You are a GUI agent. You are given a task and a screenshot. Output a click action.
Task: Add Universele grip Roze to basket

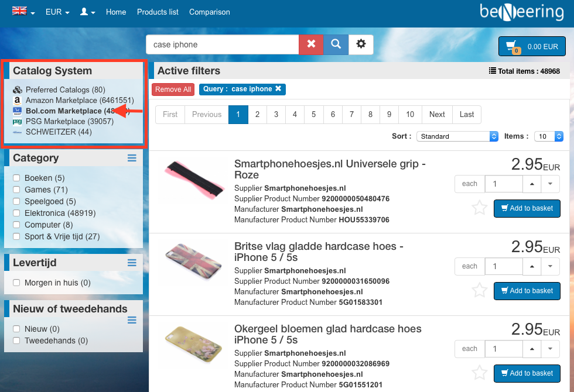(527, 208)
